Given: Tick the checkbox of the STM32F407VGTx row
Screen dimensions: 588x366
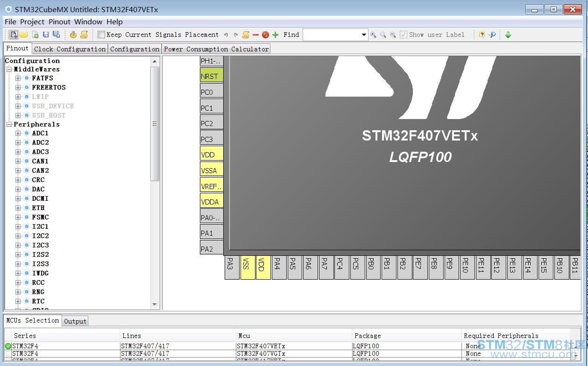Looking at the screenshot, I should click(8, 353).
